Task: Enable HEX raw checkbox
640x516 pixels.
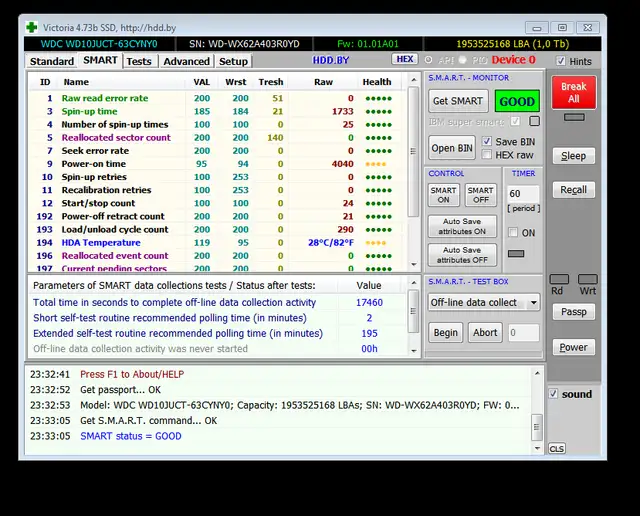Action: click(487, 155)
